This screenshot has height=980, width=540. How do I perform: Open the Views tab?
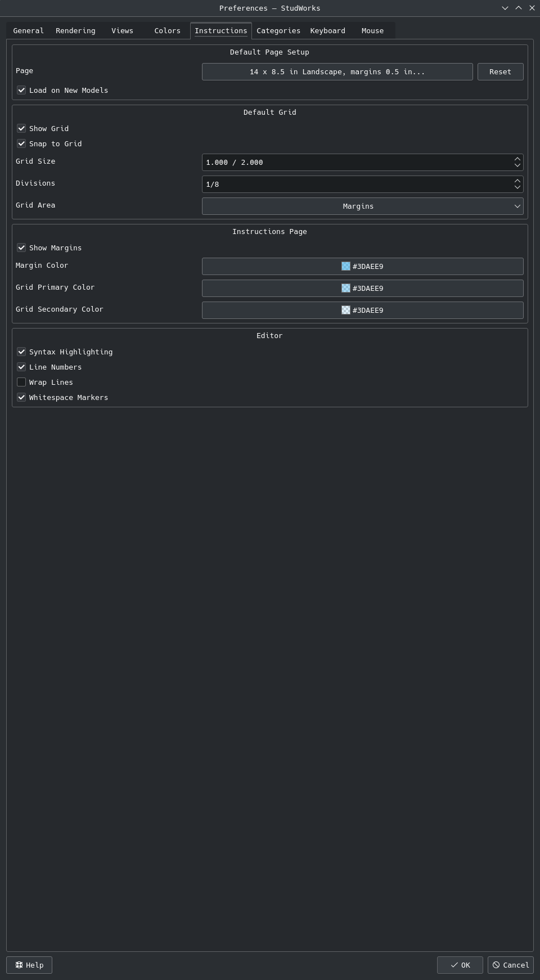tap(122, 31)
